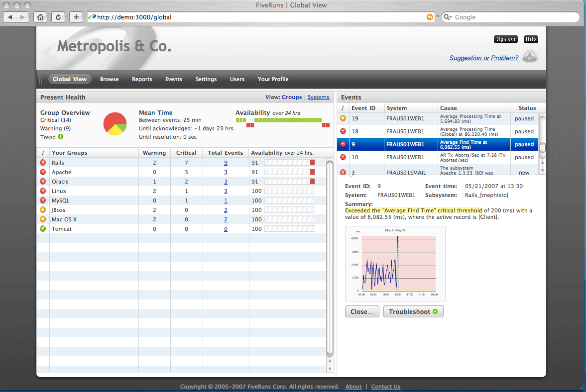The width and height of the screenshot is (586, 392).
Task: Open Google search magnifier dropdown
Action: (448, 17)
